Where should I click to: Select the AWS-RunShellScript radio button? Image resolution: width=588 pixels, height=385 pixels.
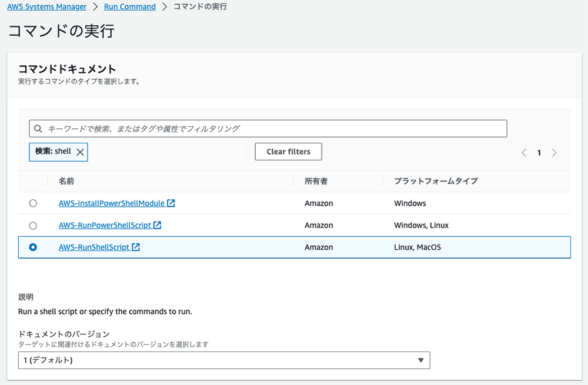pyautogui.click(x=33, y=247)
